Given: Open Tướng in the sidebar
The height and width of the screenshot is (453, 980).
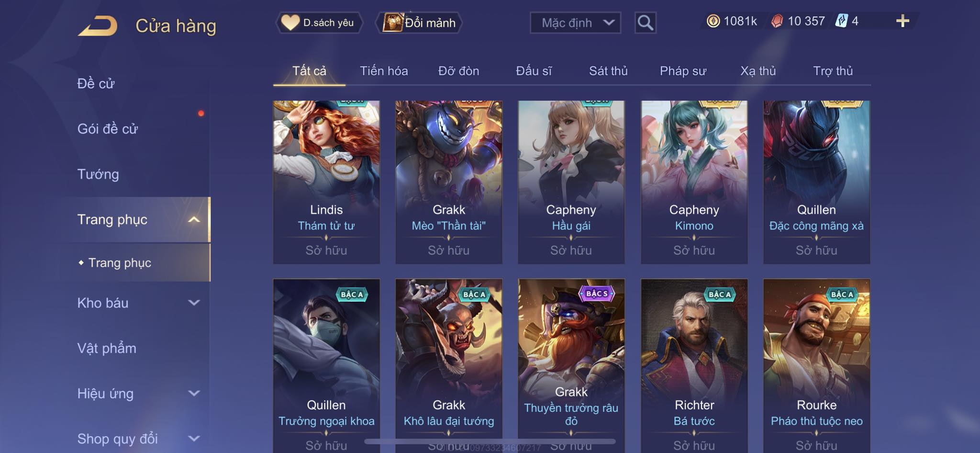Looking at the screenshot, I should pyautogui.click(x=98, y=174).
